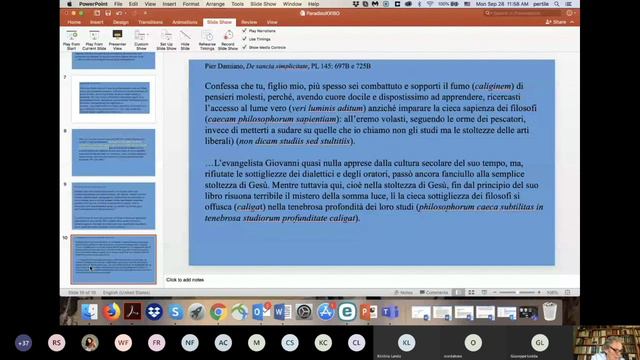The width and height of the screenshot is (640, 360).
Task: Click Play From Current Slide icon
Action: coord(94,36)
